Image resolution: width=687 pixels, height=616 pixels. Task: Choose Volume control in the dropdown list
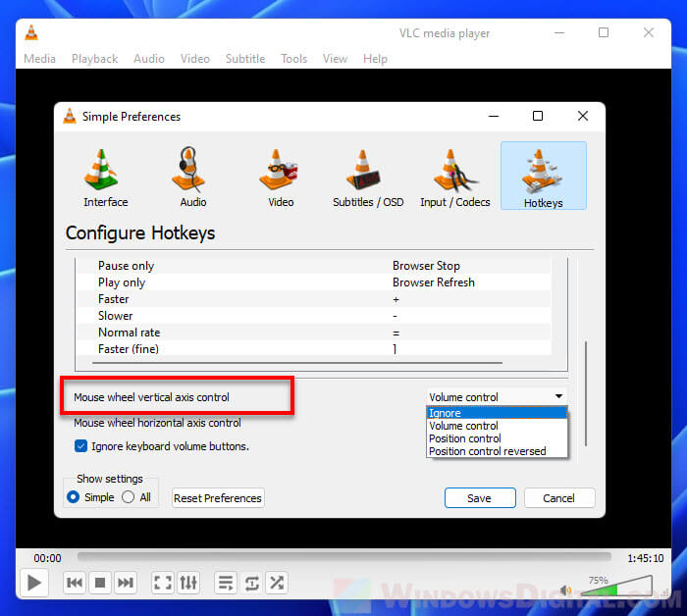[x=497, y=426]
